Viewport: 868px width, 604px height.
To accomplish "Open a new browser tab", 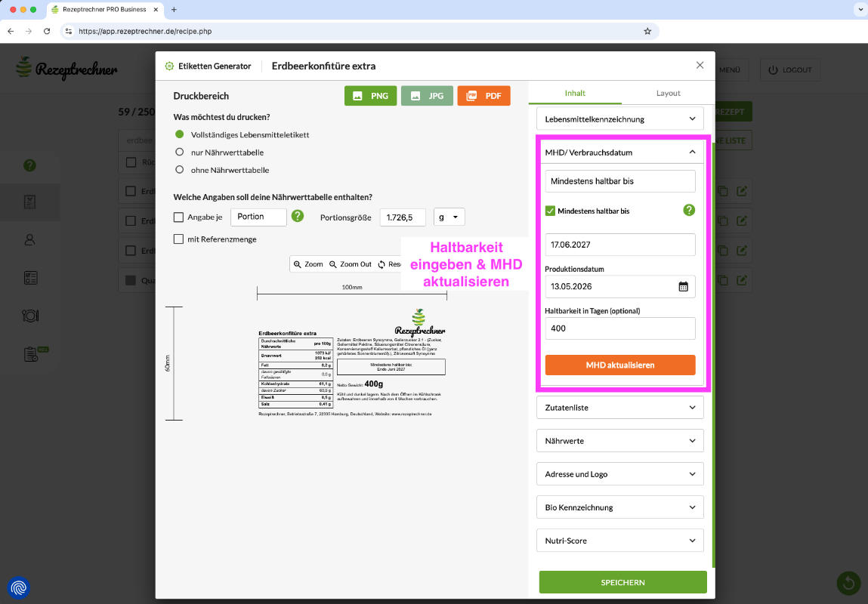I will pos(174,9).
